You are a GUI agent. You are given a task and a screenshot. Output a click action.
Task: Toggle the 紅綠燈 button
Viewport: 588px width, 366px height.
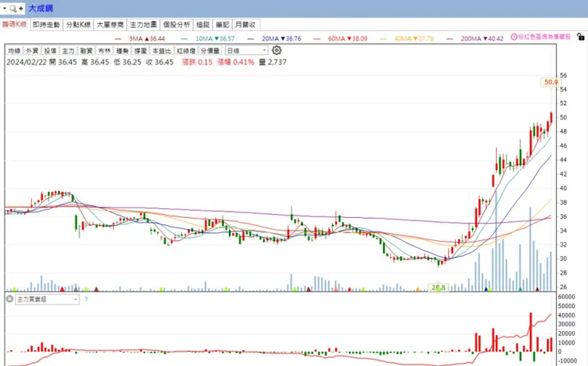click(186, 51)
